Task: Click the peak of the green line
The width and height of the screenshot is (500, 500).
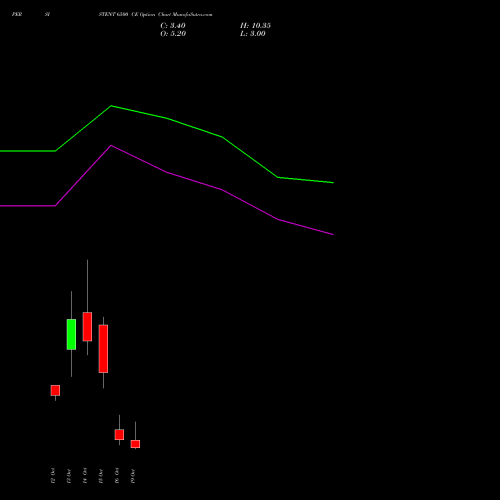Action: (111, 106)
